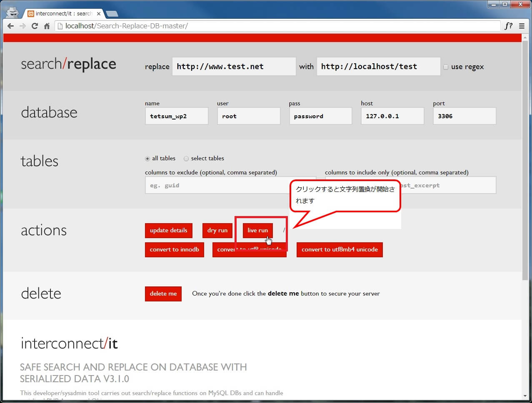Click the page vertical scrollbar down arrow

click(525, 395)
